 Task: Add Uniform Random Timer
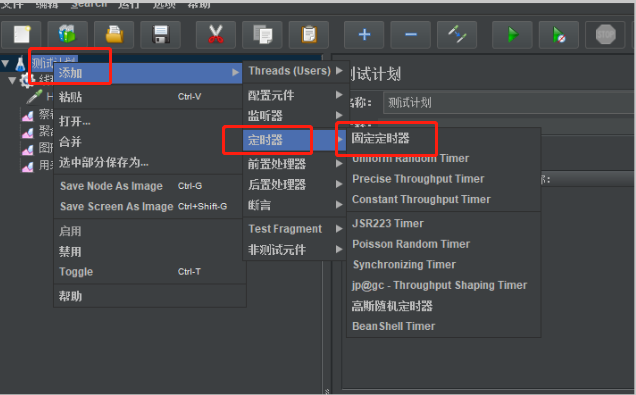(443, 159)
